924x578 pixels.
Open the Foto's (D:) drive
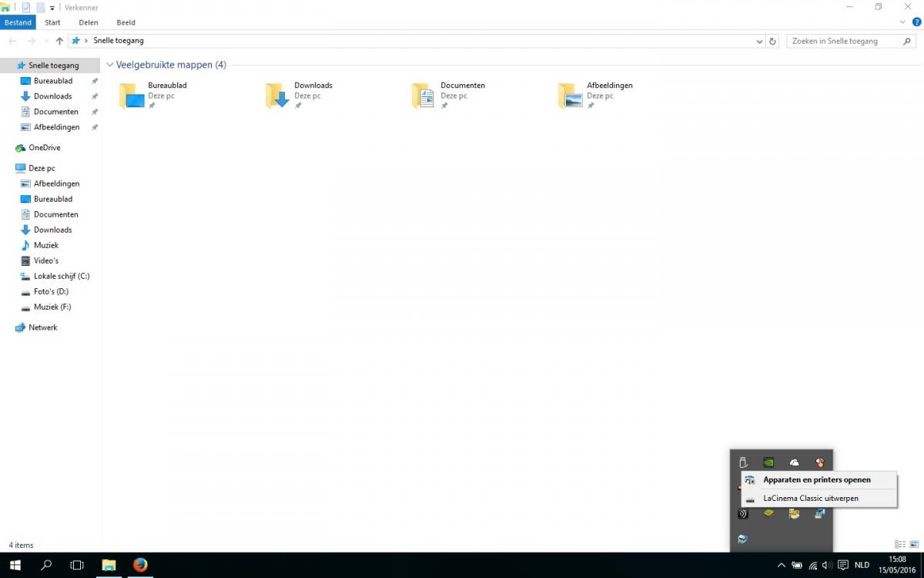point(51,291)
